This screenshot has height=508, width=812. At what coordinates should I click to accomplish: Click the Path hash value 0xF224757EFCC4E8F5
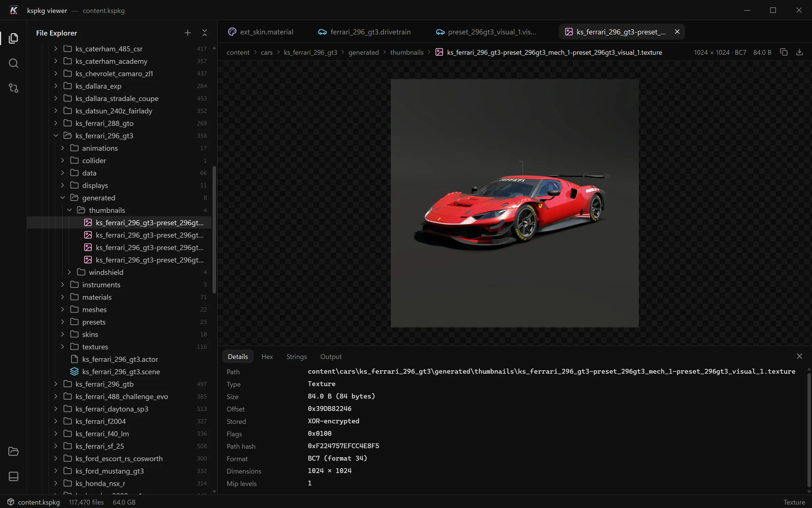(x=343, y=446)
